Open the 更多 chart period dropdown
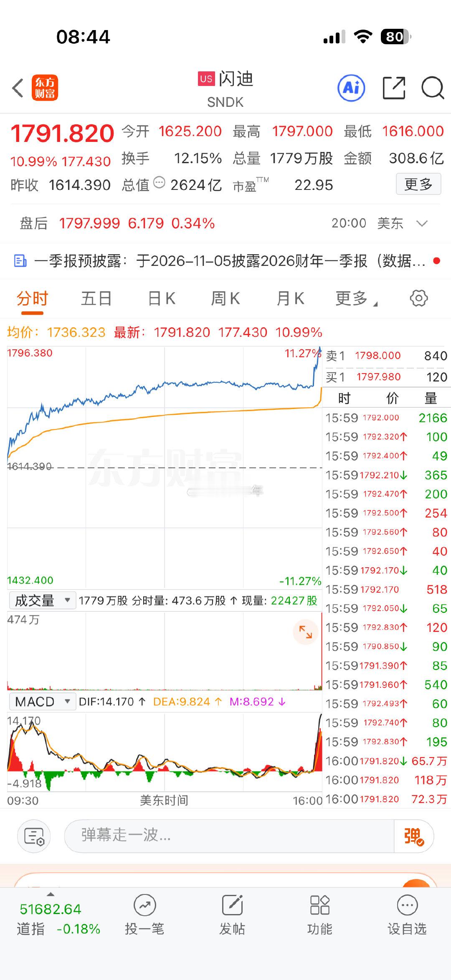451x980 pixels. (x=357, y=299)
